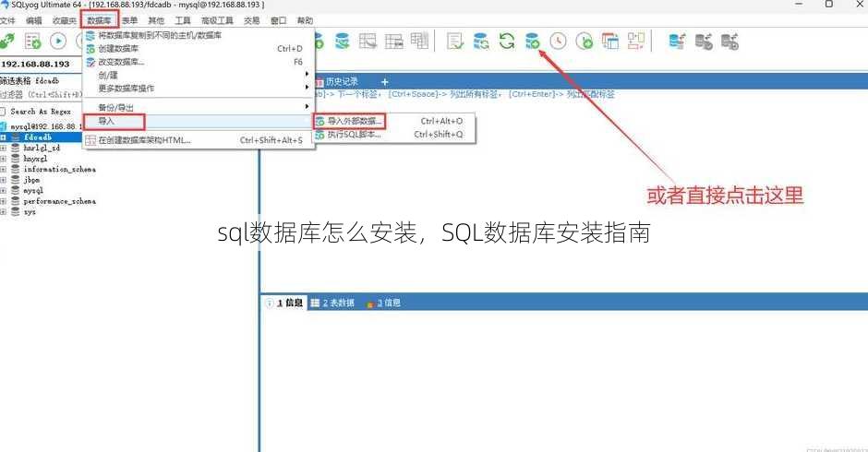Choose 将数据库复制到不同的主机/数据库 menu entry

[x=199, y=35]
